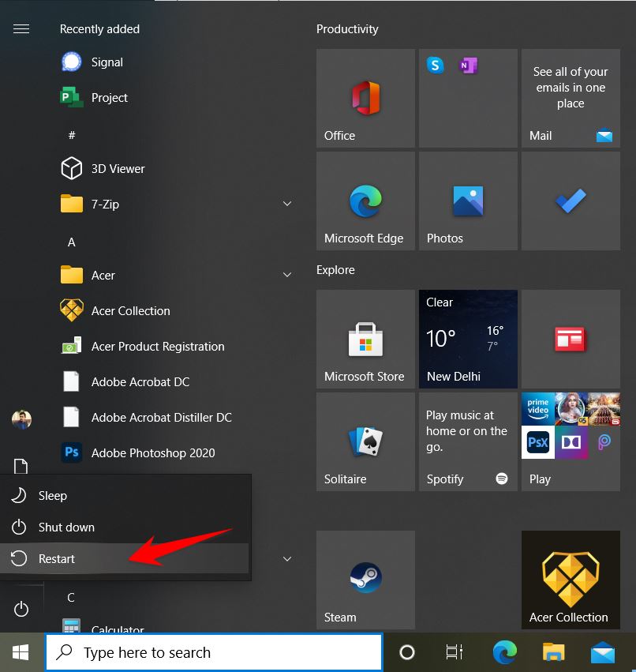Viewport: 636px width, 672px height.
Task: Open the Spotify tile
Action: pos(468,442)
